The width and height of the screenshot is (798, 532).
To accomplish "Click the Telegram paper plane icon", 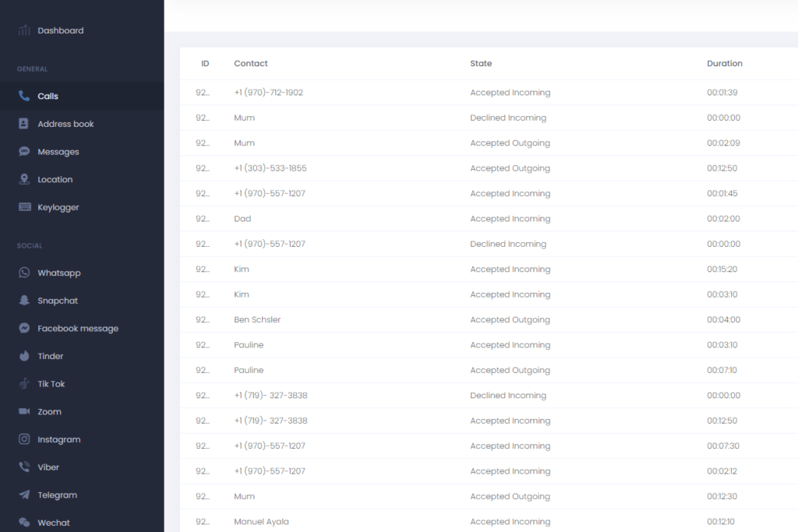I will coord(24,495).
